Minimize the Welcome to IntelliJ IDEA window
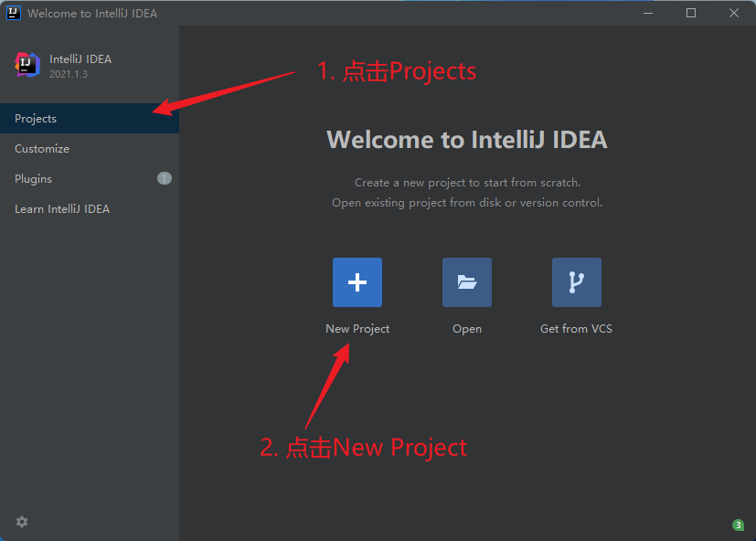 tap(648, 13)
